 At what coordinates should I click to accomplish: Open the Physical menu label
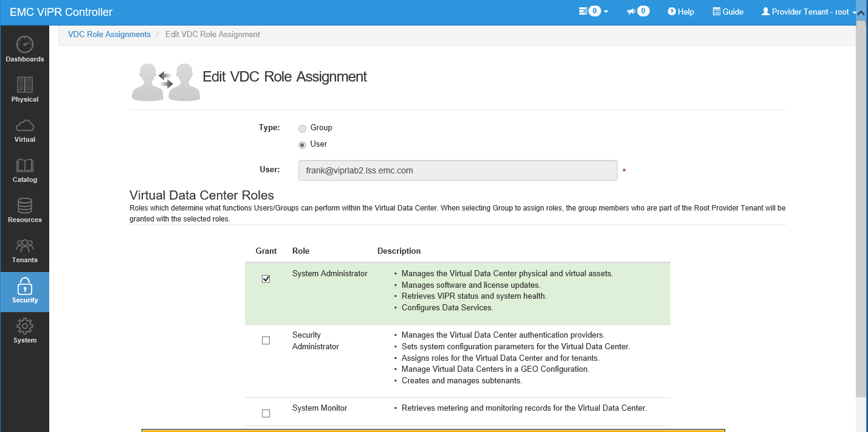pos(25,99)
